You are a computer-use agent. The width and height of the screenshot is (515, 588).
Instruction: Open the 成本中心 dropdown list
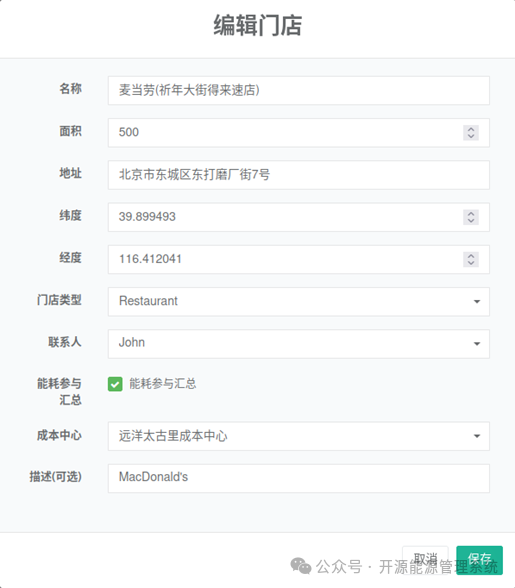click(299, 436)
